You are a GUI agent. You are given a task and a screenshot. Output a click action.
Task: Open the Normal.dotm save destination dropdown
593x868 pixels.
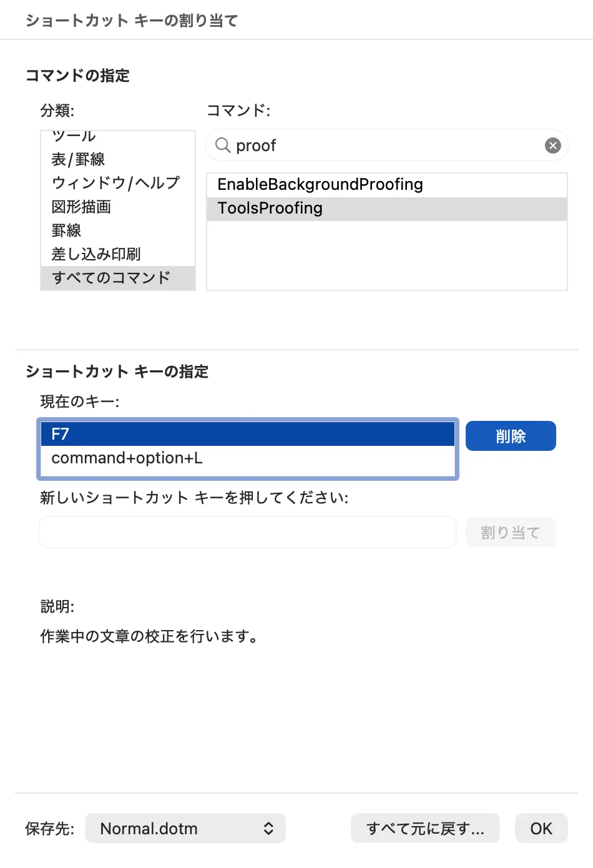[x=185, y=828]
